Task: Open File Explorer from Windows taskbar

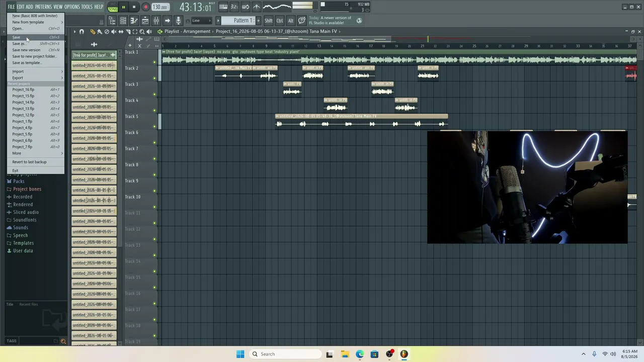Action: click(x=345, y=354)
